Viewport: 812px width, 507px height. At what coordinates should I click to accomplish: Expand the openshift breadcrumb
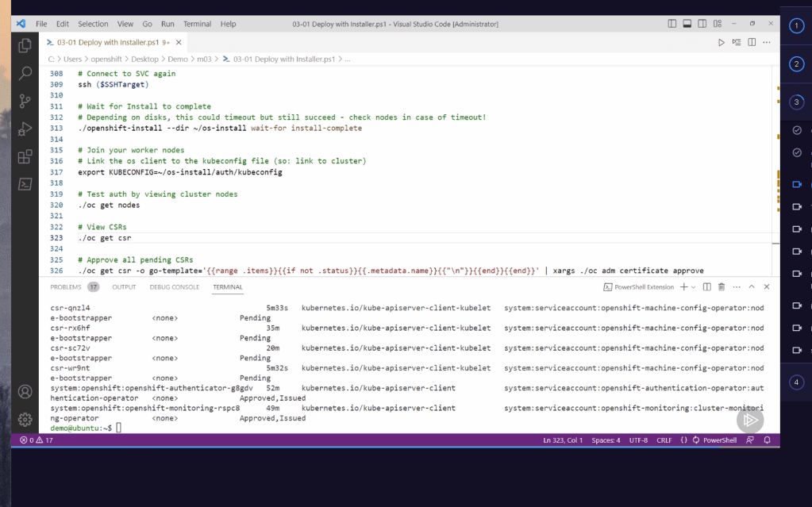pos(106,59)
